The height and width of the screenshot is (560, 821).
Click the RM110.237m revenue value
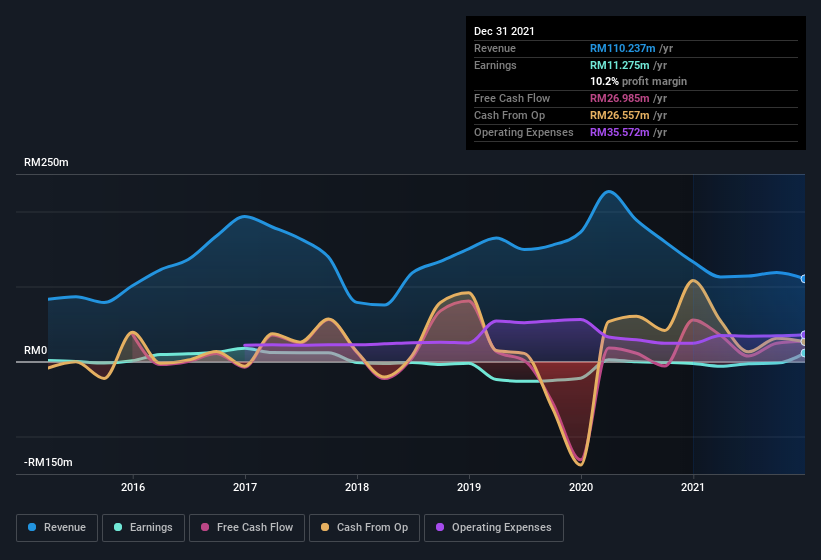[623, 48]
